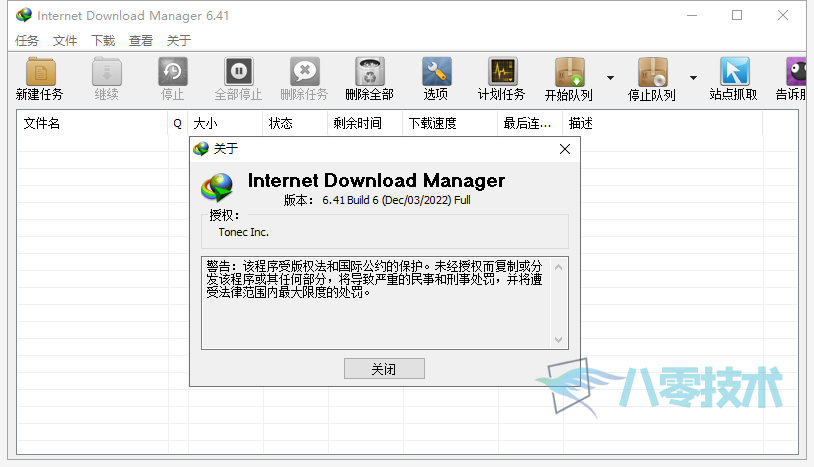Image resolution: width=814 pixels, height=467 pixels.
Task: Click the 开始队列 (start queue) icon
Action: point(569,72)
